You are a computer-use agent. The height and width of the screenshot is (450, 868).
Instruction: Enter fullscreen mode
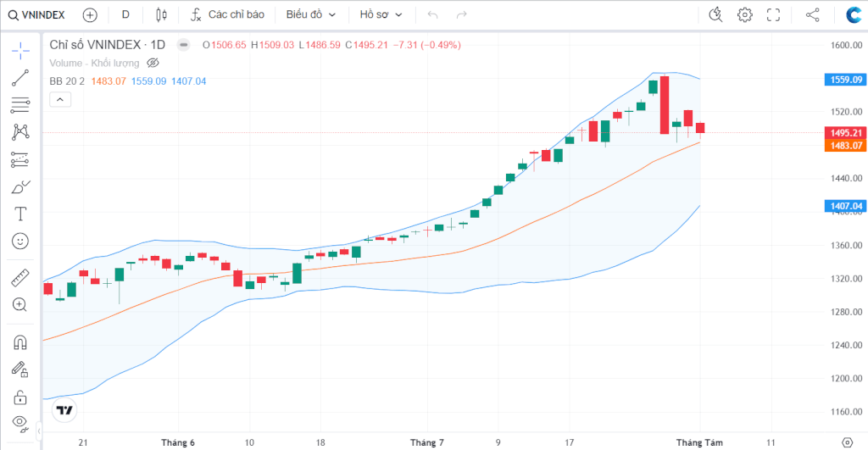tap(773, 15)
